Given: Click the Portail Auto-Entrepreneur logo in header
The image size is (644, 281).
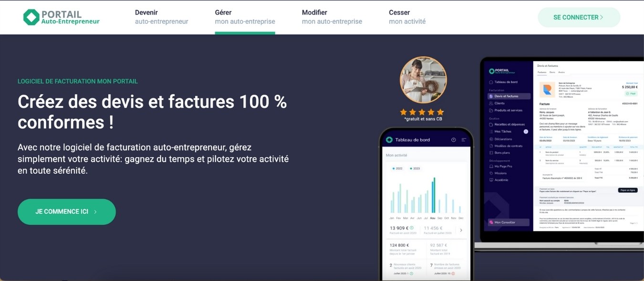Looking at the screenshot, I should click(x=62, y=17).
